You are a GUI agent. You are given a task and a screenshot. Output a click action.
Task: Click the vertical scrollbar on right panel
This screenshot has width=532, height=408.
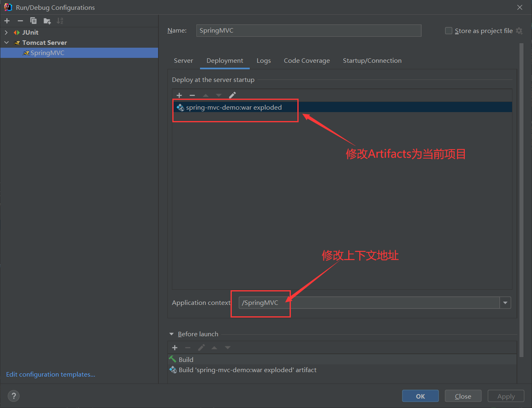521,200
